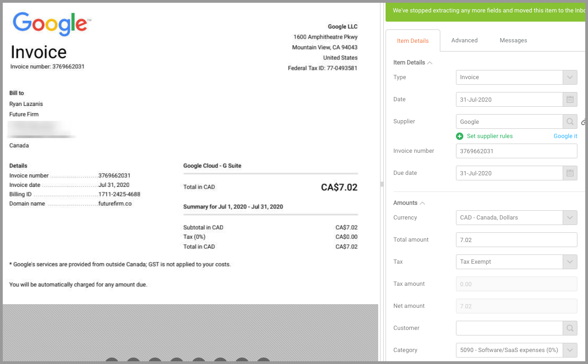Click the Customer search magnifier icon
The height and width of the screenshot is (364, 588).
pyautogui.click(x=570, y=328)
